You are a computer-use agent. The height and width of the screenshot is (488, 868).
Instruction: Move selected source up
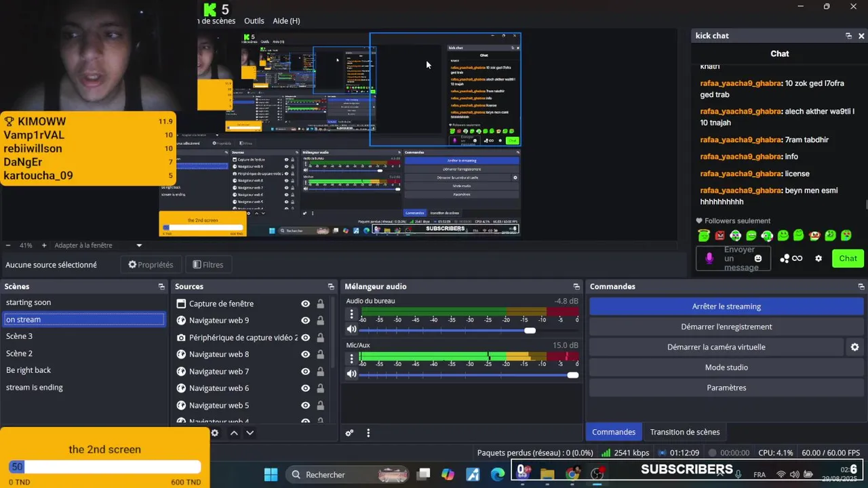click(234, 433)
